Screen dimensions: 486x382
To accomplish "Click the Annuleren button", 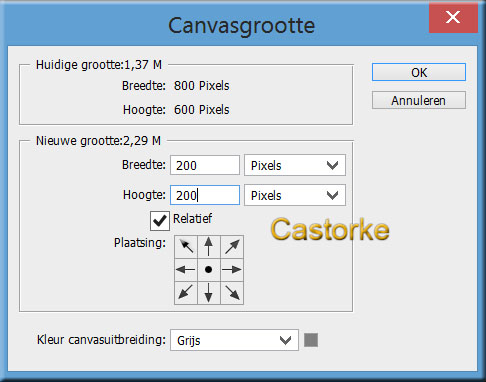I will point(419,100).
